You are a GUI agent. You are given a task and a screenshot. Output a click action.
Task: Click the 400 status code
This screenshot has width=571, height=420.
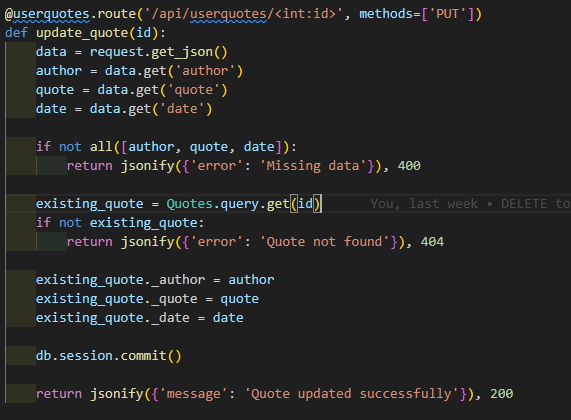tap(409, 166)
